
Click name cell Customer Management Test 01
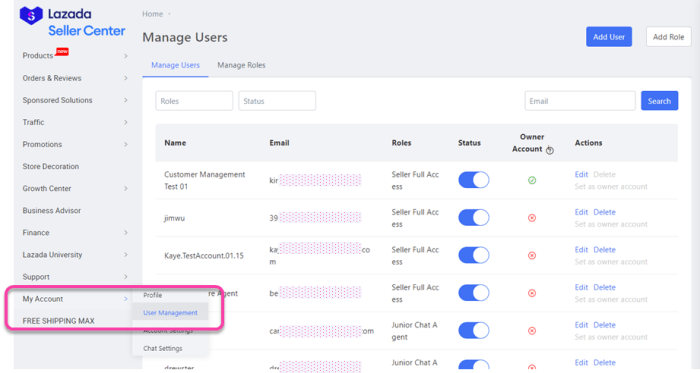204,180
